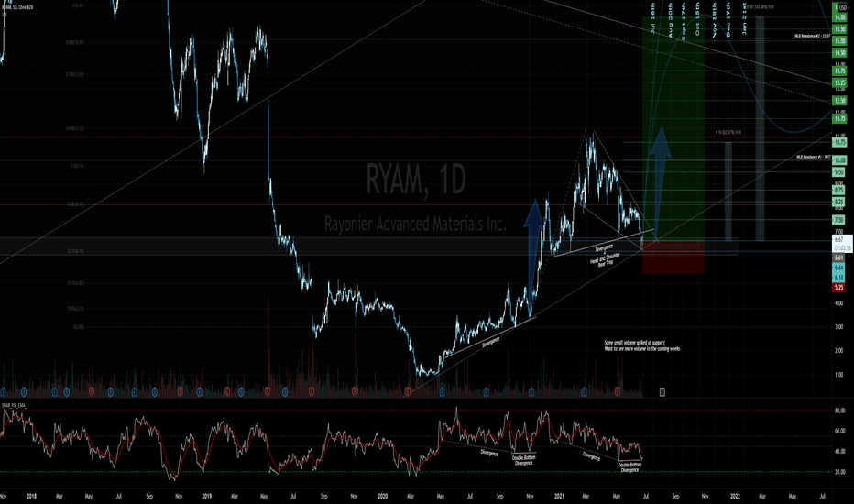The width and height of the screenshot is (854, 504).
Task: Select the Oct 15th vertical date label
Action: point(697,20)
